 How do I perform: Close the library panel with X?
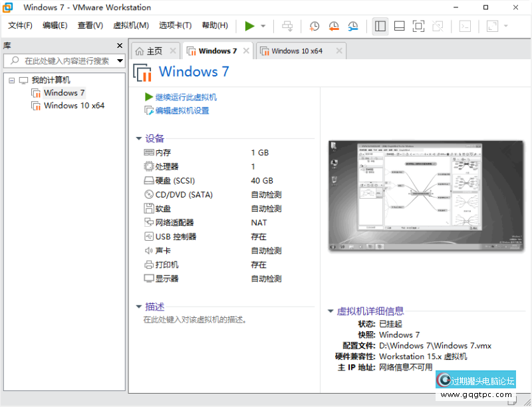tap(120, 46)
